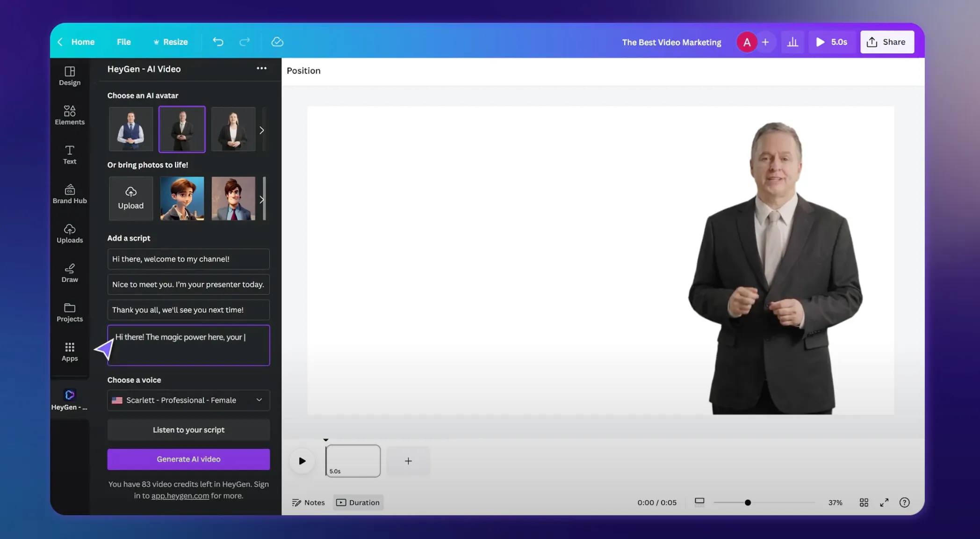Open HeyGen panel three-dot menu

[x=261, y=68]
